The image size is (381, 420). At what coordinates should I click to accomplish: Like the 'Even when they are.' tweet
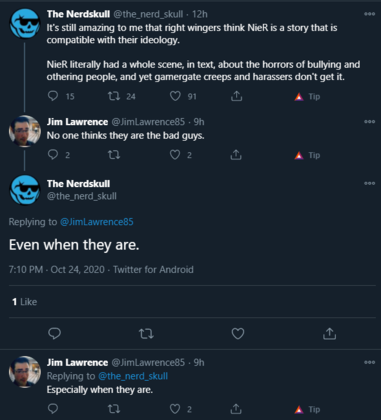click(x=238, y=333)
